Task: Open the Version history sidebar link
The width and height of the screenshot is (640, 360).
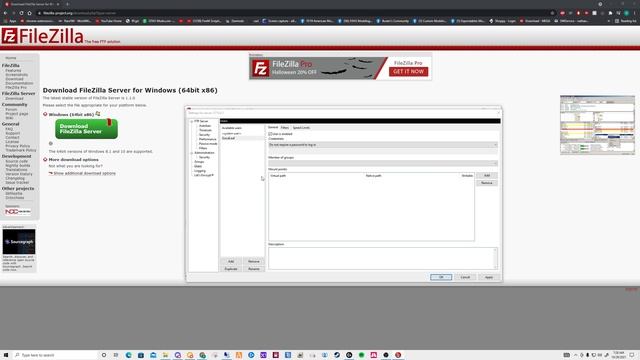Action: tap(19, 174)
